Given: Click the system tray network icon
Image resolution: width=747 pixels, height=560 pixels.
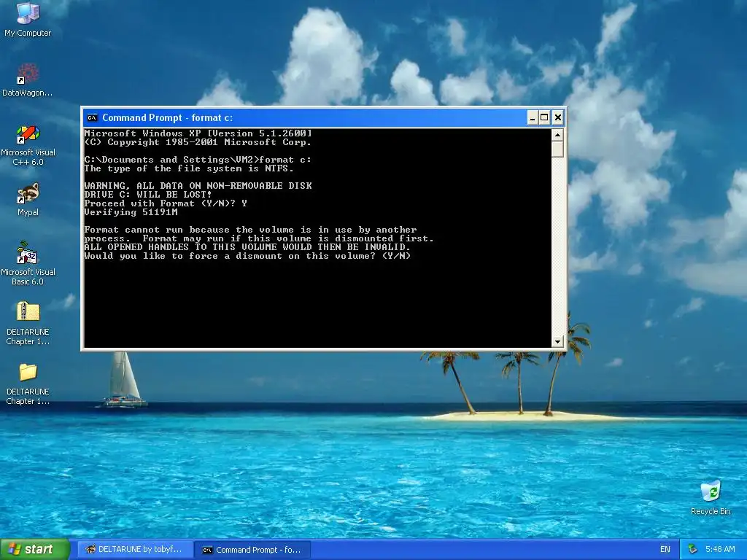Looking at the screenshot, I should 693,550.
